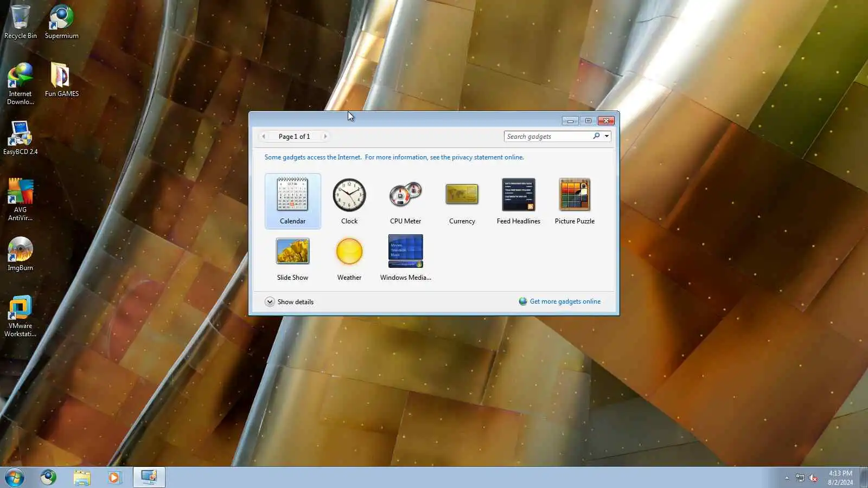This screenshot has width=868, height=488.
Task: Open the Windows Start menu
Action: (15, 478)
